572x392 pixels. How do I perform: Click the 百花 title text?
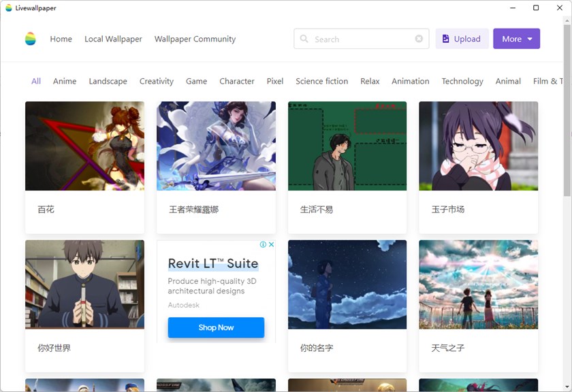tap(46, 210)
